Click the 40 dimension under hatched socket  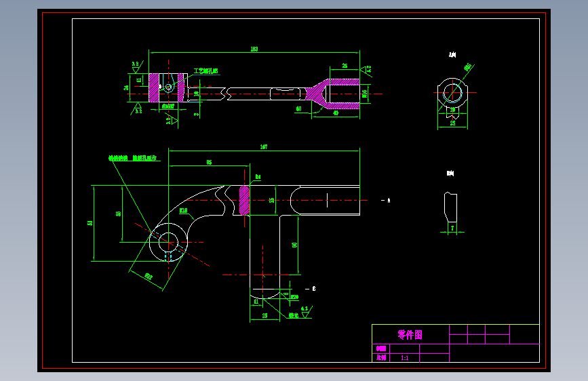click(x=336, y=113)
